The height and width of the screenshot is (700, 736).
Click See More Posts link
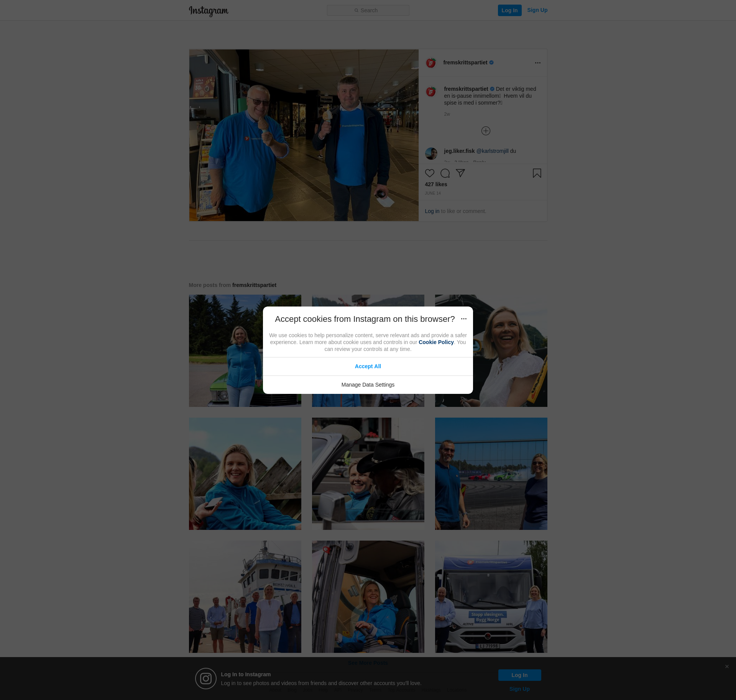tap(368, 663)
